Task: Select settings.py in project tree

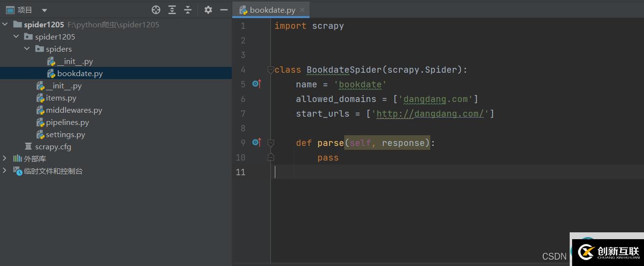Action: [x=65, y=135]
